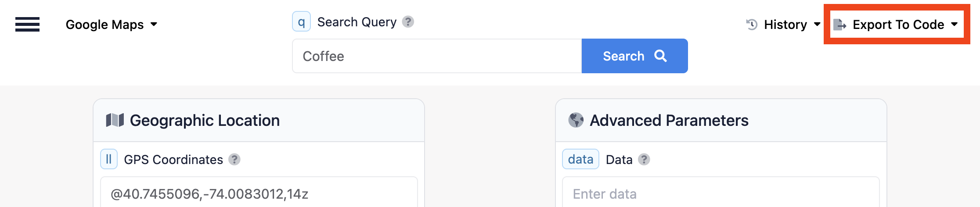Show help for GPS Coordinates

pyautogui.click(x=234, y=160)
